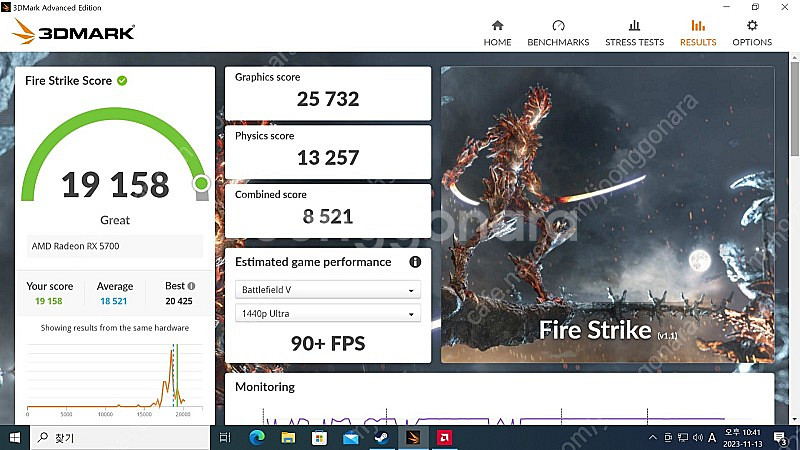The image size is (800, 450).
Task: Open Task View on the taskbar
Action: (225, 438)
